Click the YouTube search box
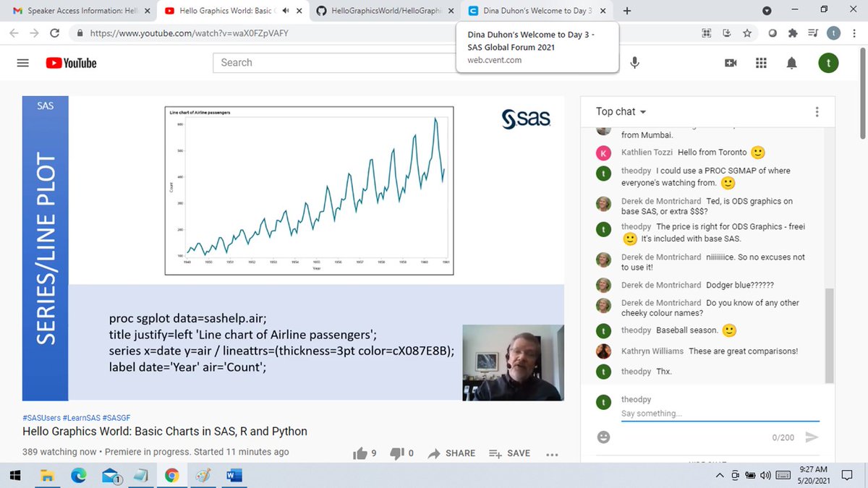 click(333, 63)
